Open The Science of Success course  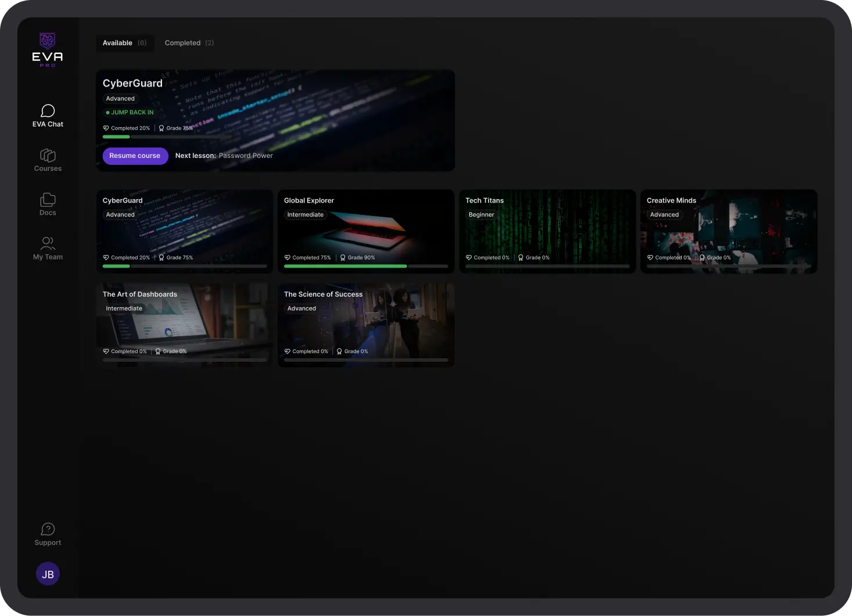366,324
